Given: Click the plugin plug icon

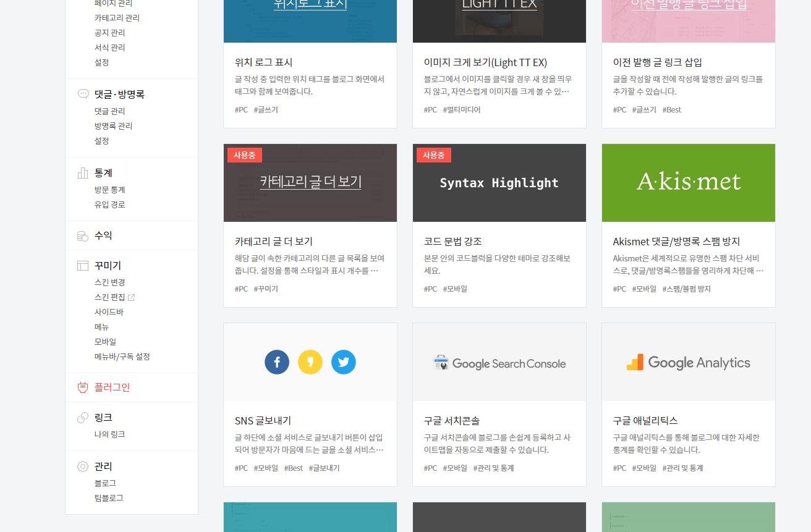Looking at the screenshot, I should pos(83,387).
